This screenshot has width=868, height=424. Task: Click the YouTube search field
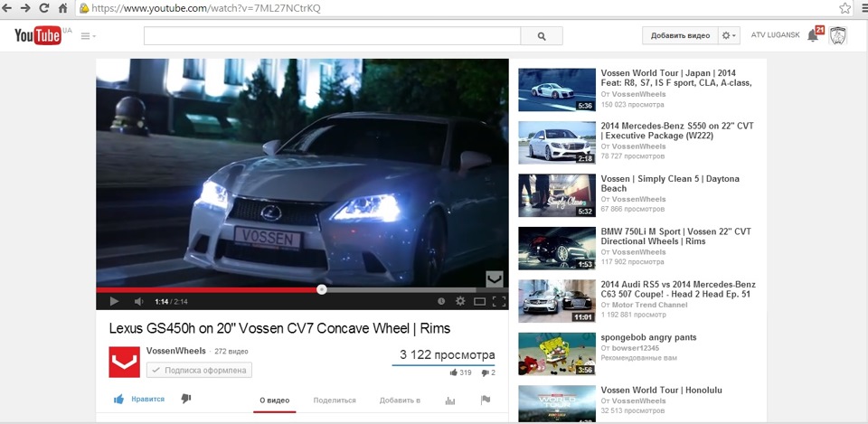(332, 36)
